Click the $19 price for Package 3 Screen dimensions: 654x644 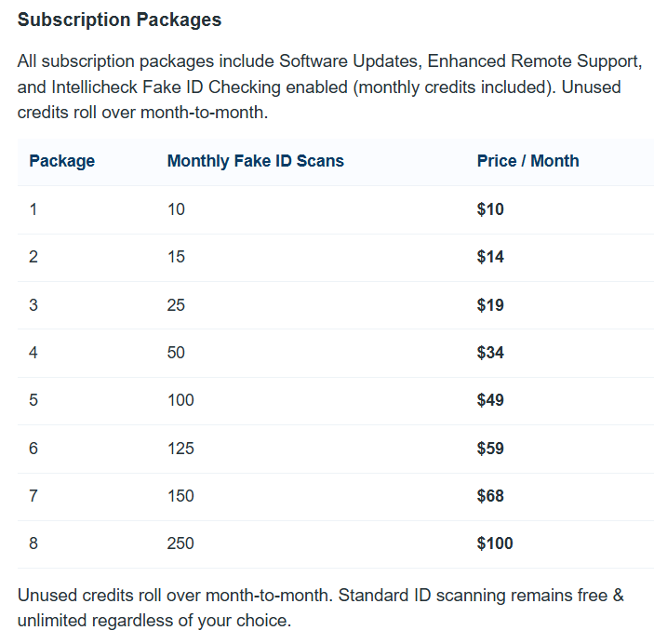(490, 305)
